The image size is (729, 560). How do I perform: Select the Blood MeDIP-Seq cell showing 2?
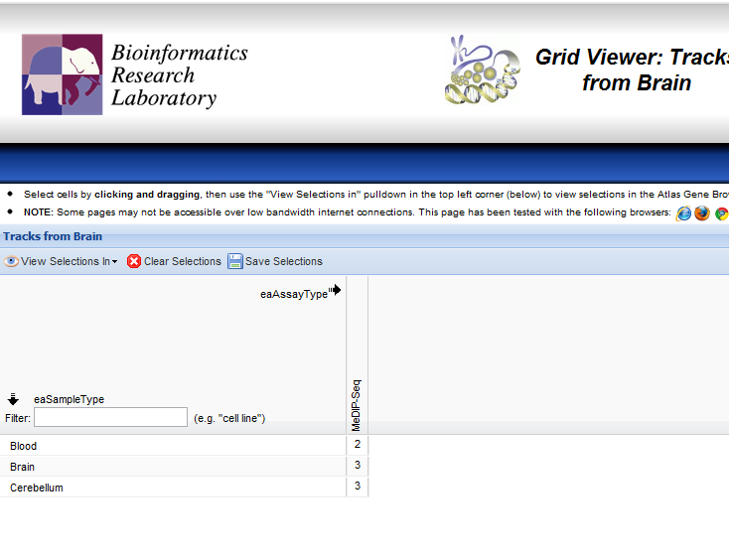pyautogui.click(x=358, y=444)
